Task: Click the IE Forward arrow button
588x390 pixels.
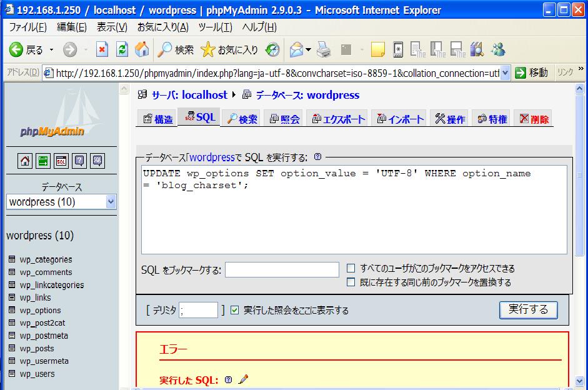Action: coord(70,49)
